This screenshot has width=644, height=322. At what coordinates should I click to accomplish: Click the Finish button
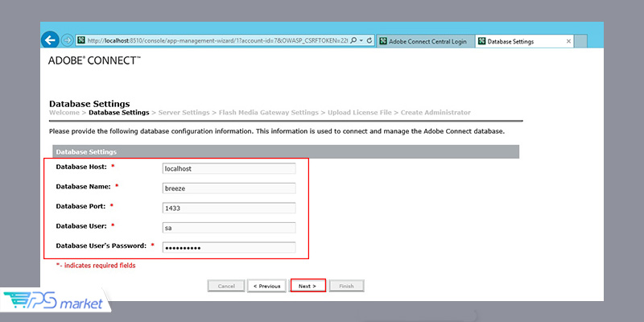pyautogui.click(x=346, y=286)
